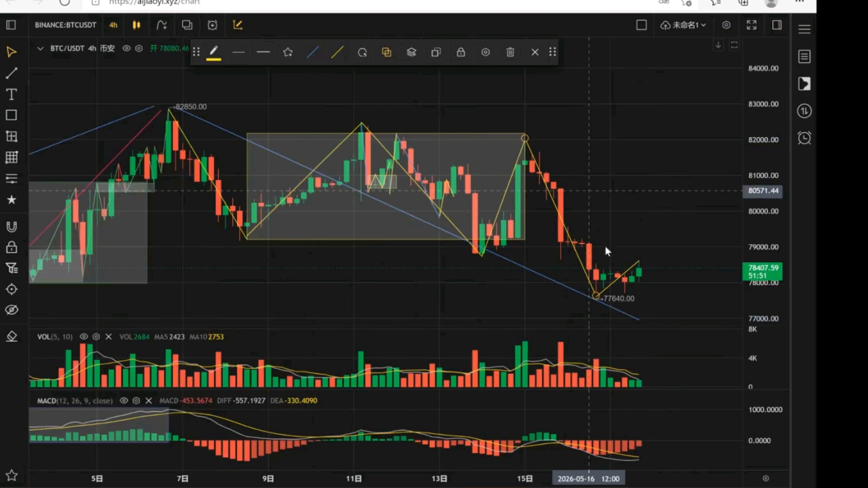The width and height of the screenshot is (868, 488).
Task: Open the star favorites drawing tools
Action: pos(11,200)
